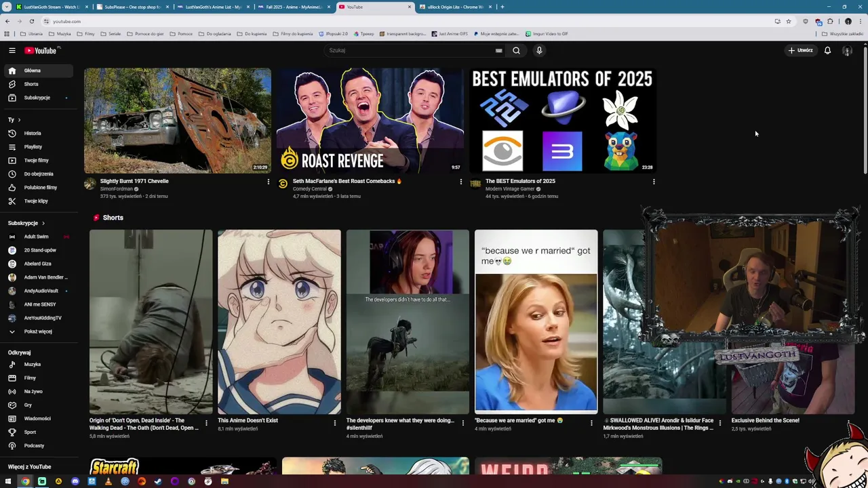
Task: Open Steam from the taskbar
Action: (158, 481)
